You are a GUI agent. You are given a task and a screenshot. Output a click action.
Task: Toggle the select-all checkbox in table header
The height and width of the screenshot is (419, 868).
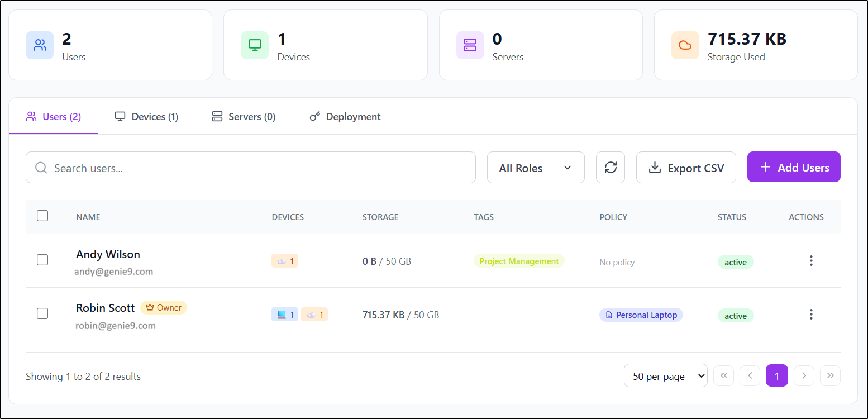(x=42, y=216)
